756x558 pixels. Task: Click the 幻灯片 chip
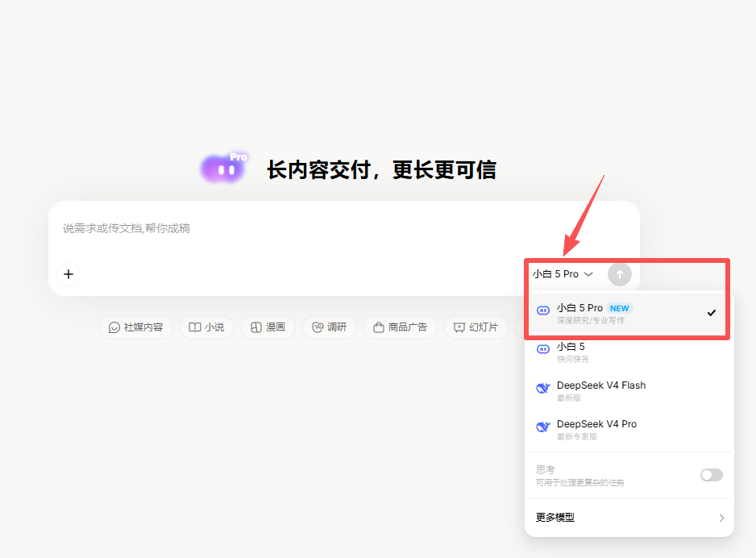(x=476, y=327)
